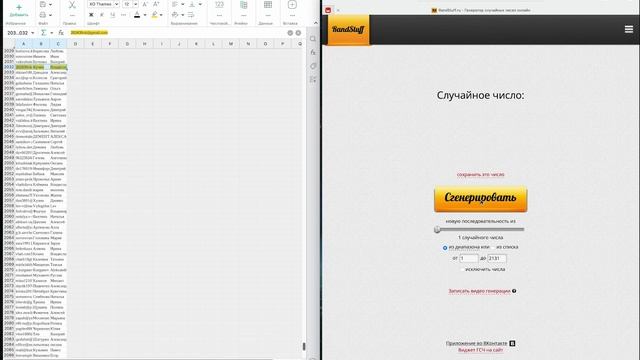Click fx icon in right sidebar
The height and width of the screenshot is (360, 640).
(313, 52)
